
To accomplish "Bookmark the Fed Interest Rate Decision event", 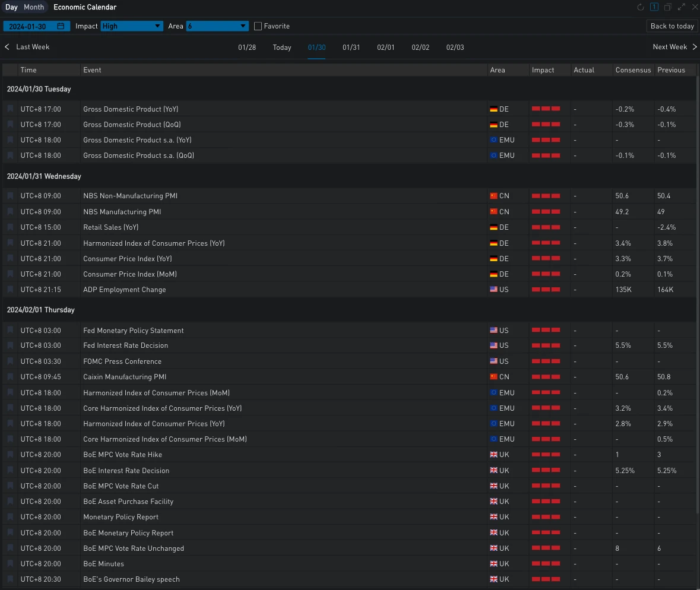I will [10, 345].
